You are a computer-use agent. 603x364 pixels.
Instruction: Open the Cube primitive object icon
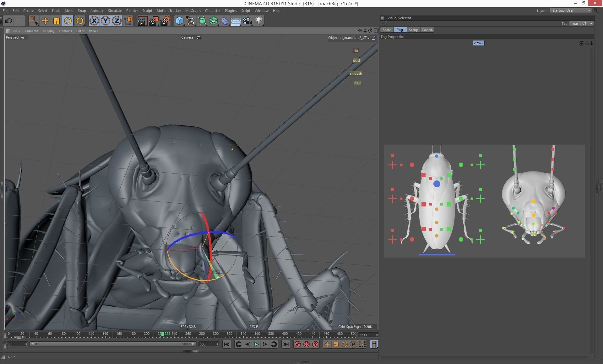coord(179,21)
